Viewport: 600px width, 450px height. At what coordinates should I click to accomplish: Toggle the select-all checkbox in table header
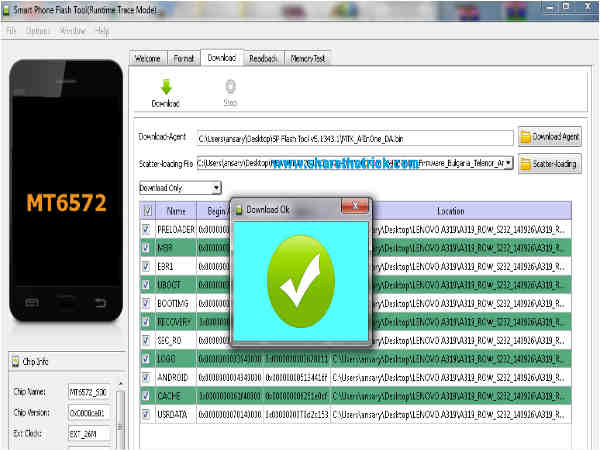(148, 211)
